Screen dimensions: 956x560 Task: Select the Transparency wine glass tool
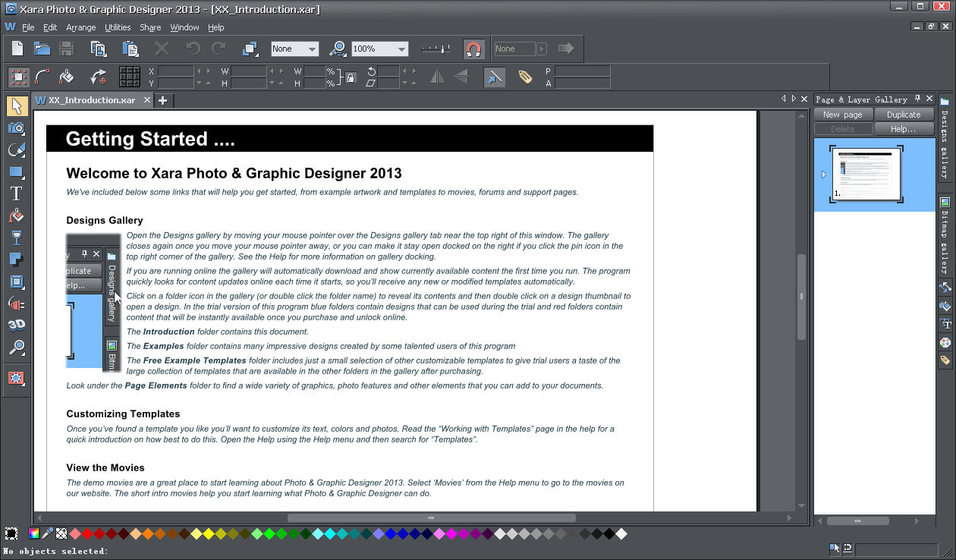coord(17,238)
